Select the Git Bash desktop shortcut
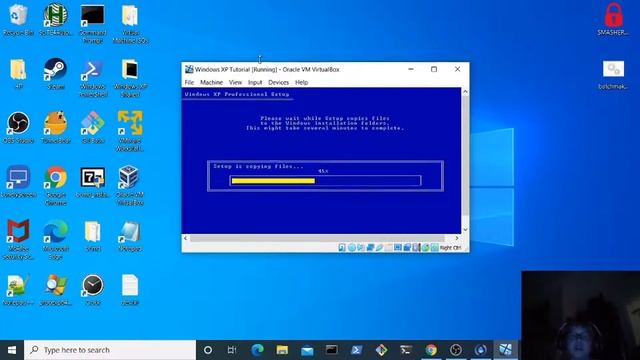This screenshot has width=640, height=360. tap(93, 128)
